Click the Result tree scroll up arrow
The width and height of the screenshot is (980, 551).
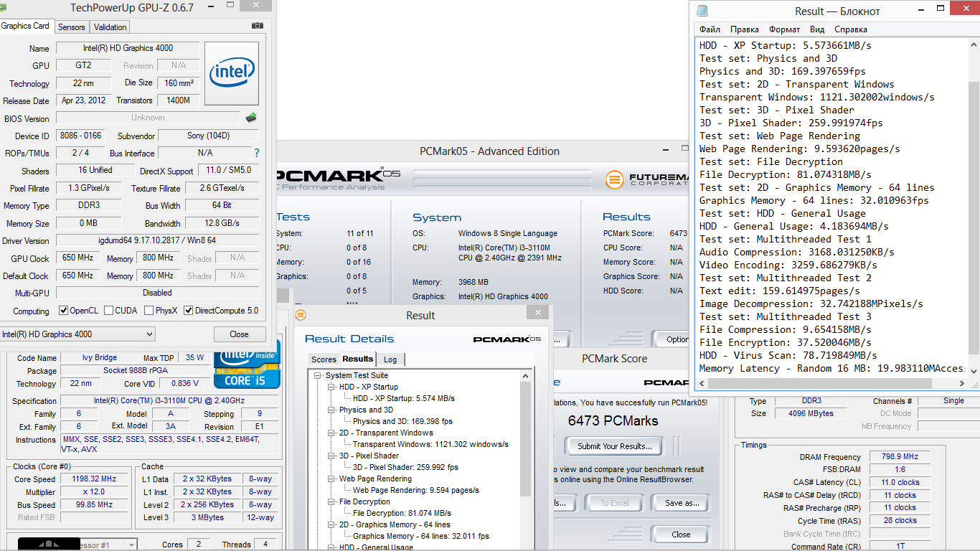tap(526, 375)
